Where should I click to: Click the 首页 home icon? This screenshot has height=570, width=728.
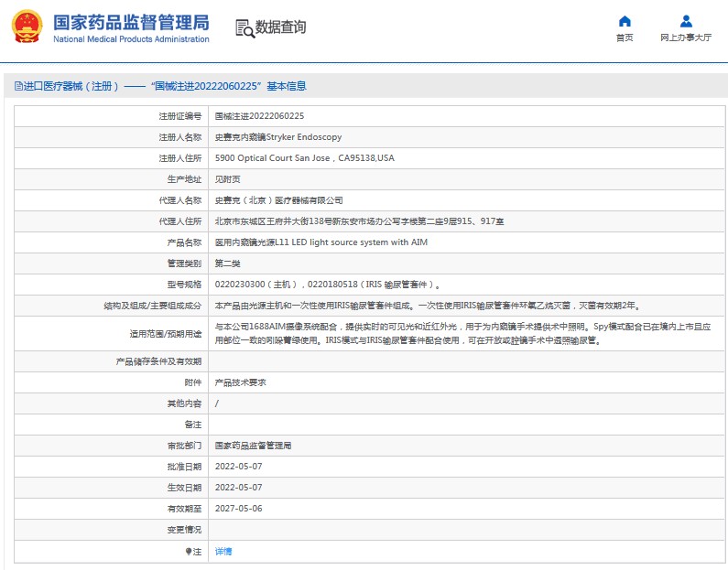(x=625, y=21)
